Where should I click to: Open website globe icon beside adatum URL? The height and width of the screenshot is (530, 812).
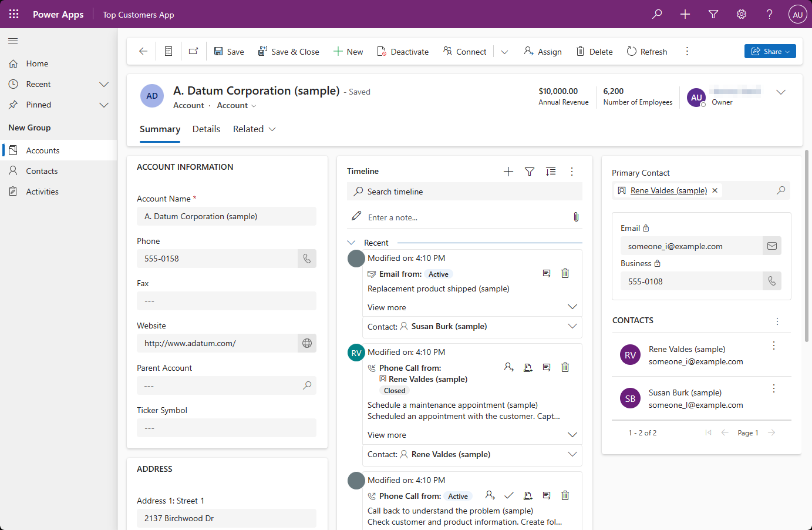[307, 343]
